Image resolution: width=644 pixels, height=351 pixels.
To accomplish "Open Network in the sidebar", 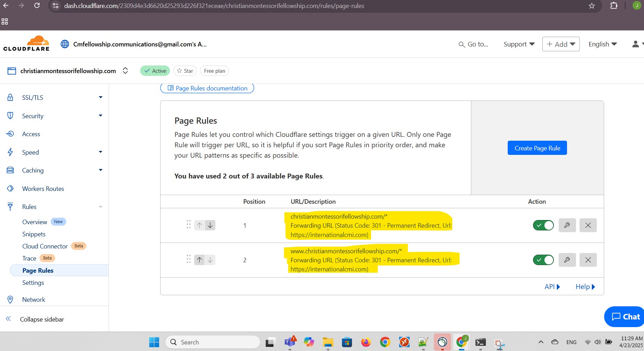I will [x=33, y=299].
